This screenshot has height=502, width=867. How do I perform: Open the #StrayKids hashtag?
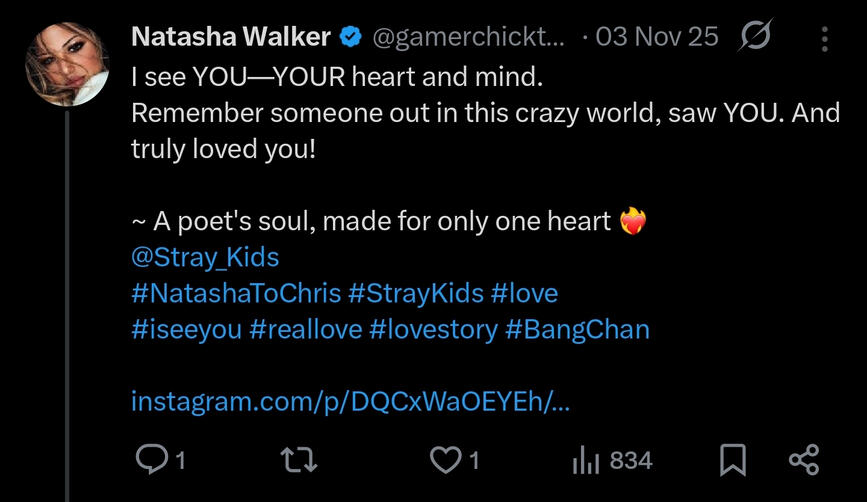[x=416, y=293]
